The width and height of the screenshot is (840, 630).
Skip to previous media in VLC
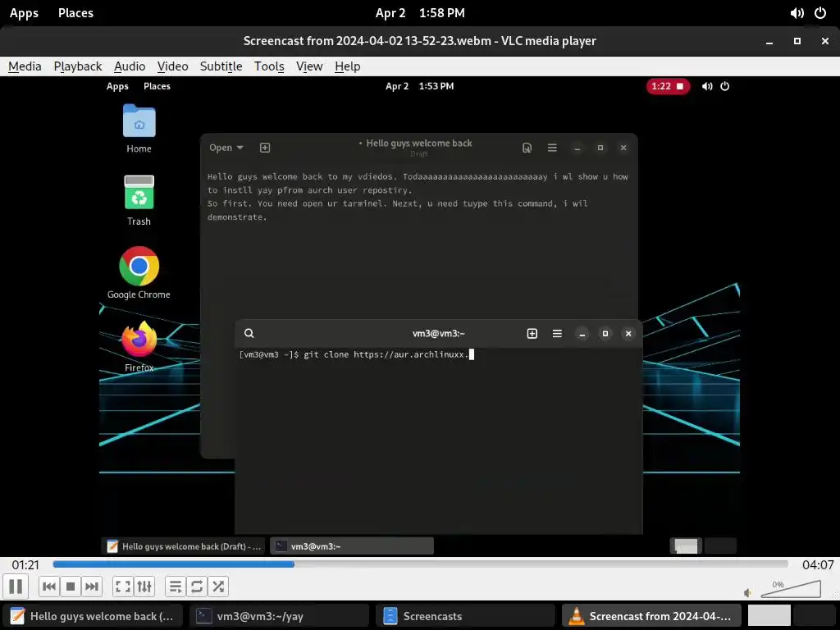(48, 587)
